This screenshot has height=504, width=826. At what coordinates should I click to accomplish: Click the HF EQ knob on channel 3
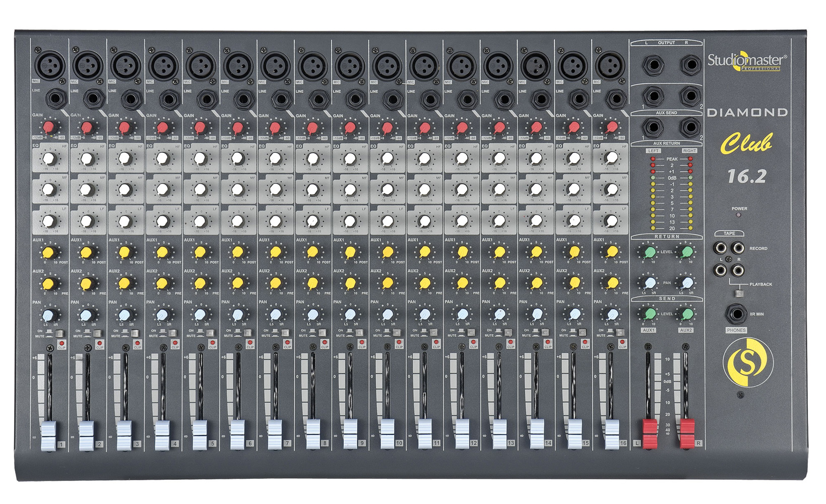(124, 159)
